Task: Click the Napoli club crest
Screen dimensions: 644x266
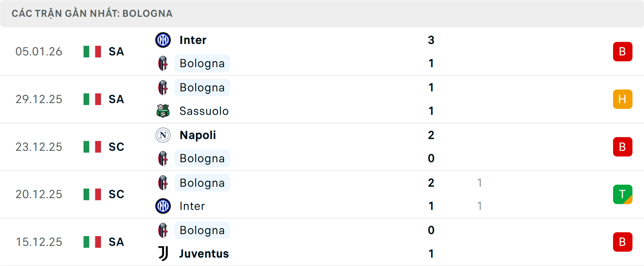Action: click(x=163, y=135)
